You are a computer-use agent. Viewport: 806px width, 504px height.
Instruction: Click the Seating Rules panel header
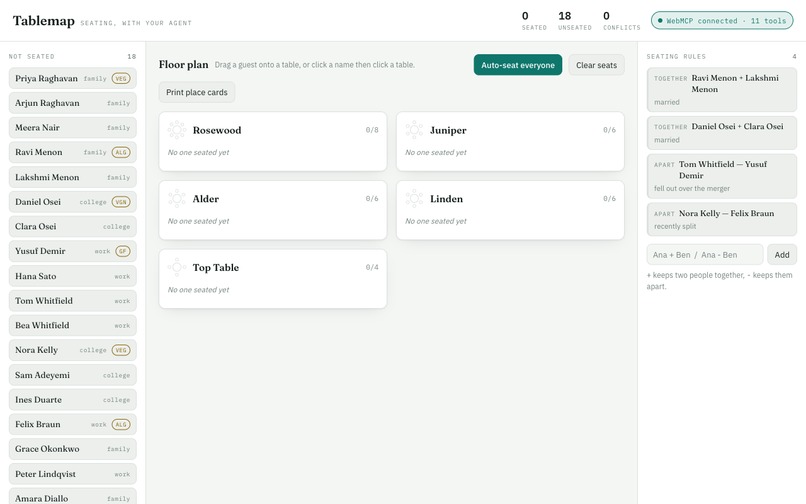[722, 57]
